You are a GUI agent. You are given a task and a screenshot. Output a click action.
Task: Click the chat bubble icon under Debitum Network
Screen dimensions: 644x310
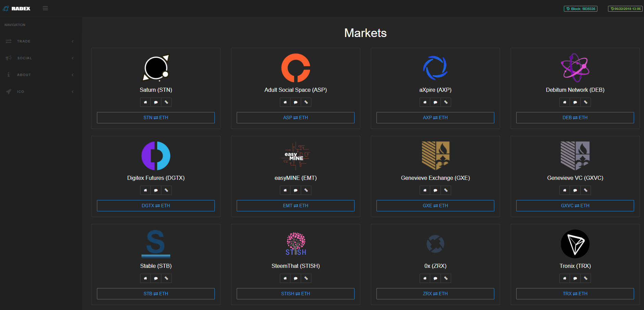tap(575, 102)
